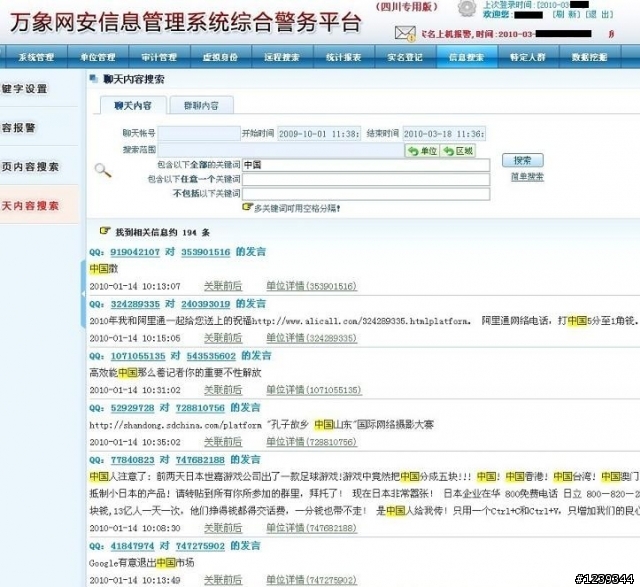Select the 信息搜索 menu item
This screenshot has height=587, width=640.
coord(467,57)
